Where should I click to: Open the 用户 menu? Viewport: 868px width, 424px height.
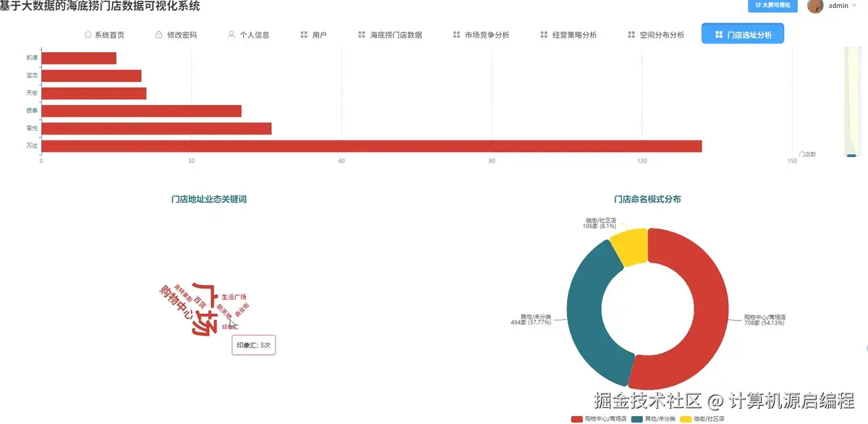point(313,35)
